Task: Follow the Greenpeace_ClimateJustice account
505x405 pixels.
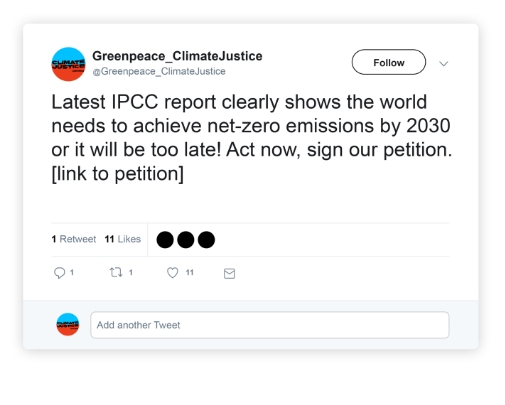Action: (389, 62)
